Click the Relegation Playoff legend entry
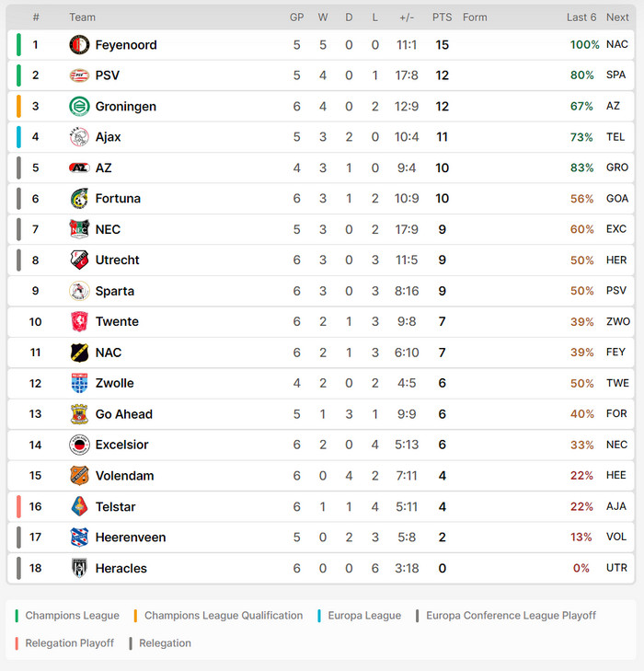Screen dimensions: 644x671 69,643
